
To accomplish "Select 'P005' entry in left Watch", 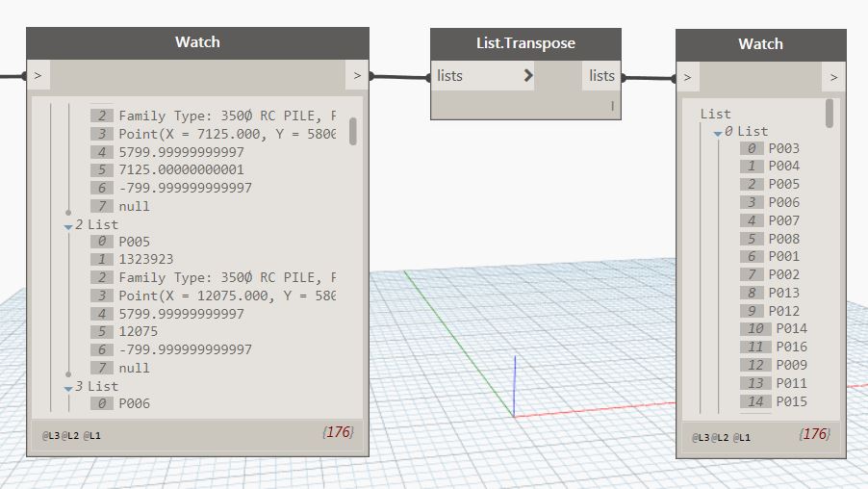I will 135,242.
